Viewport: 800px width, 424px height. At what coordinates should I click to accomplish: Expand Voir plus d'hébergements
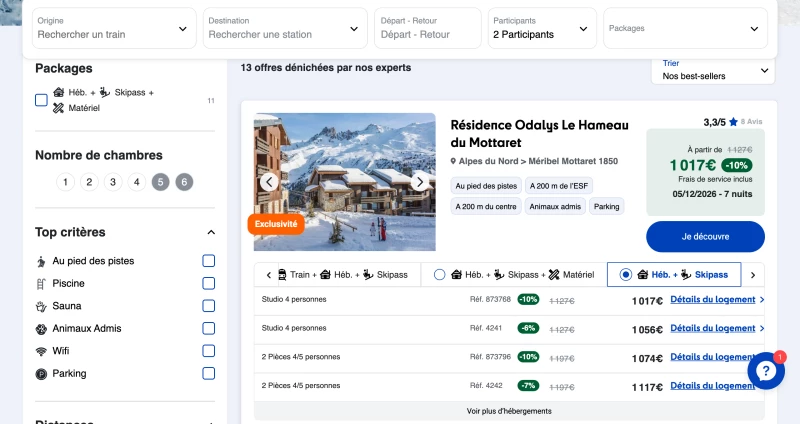pyautogui.click(x=509, y=411)
